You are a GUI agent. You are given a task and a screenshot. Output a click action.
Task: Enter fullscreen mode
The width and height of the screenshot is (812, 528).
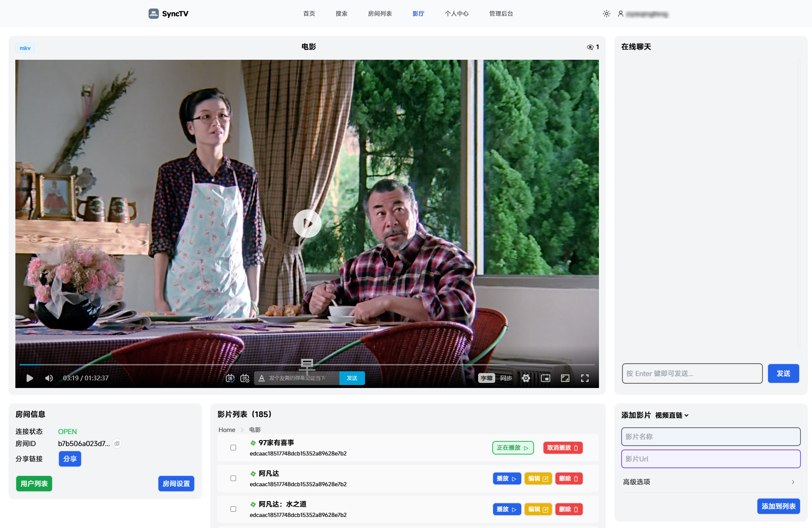coord(585,378)
